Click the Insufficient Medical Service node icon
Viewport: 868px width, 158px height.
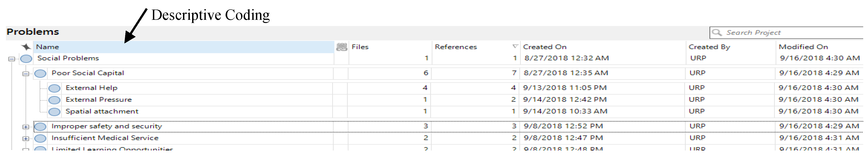pyautogui.click(x=40, y=138)
